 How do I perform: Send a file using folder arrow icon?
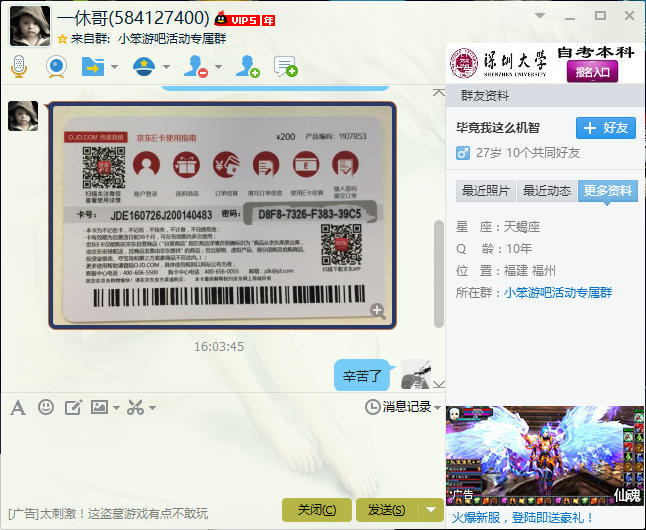(x=93, y=67)
